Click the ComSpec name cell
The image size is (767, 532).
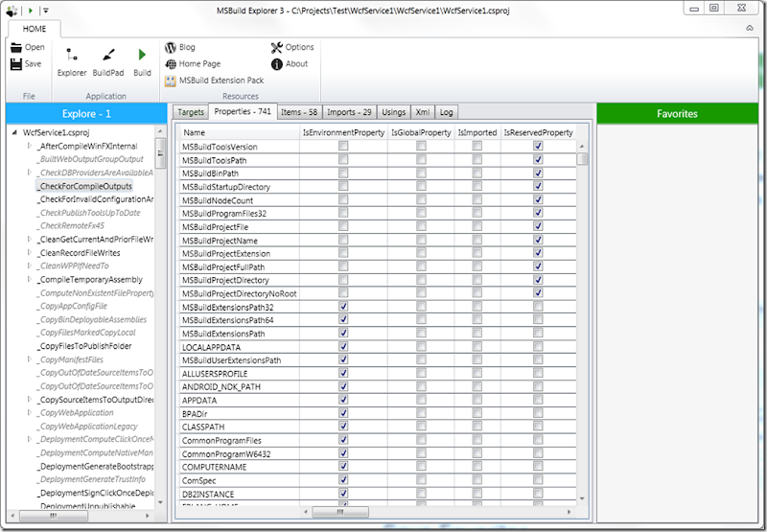click(240, 480)
